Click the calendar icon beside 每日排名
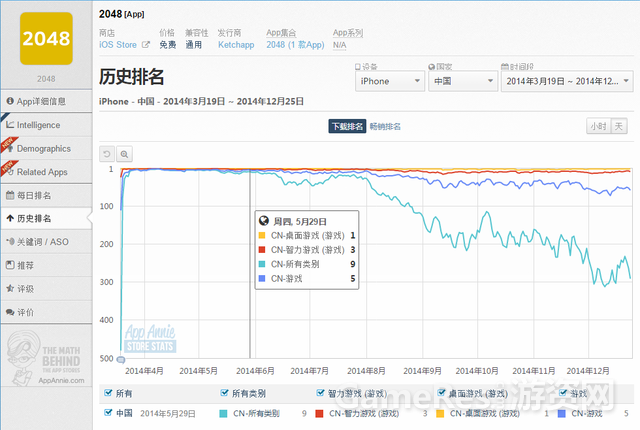 click(10, 195)
